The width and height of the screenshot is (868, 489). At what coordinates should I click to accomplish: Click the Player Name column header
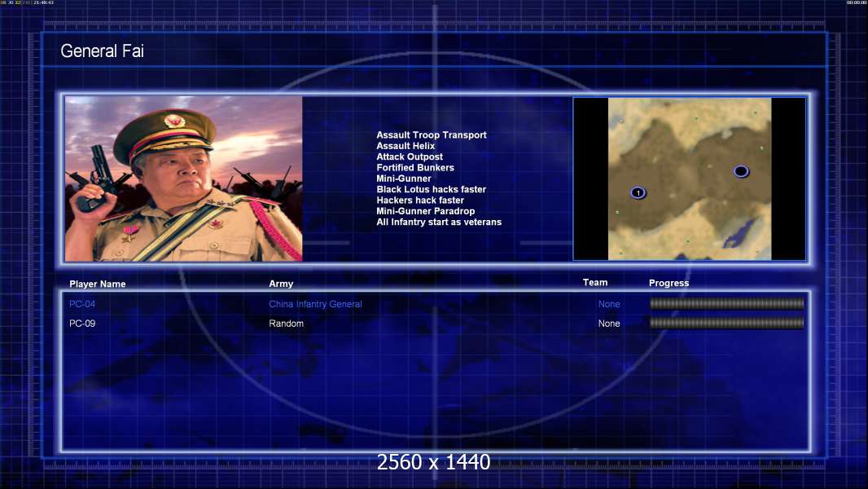point(98,284)
